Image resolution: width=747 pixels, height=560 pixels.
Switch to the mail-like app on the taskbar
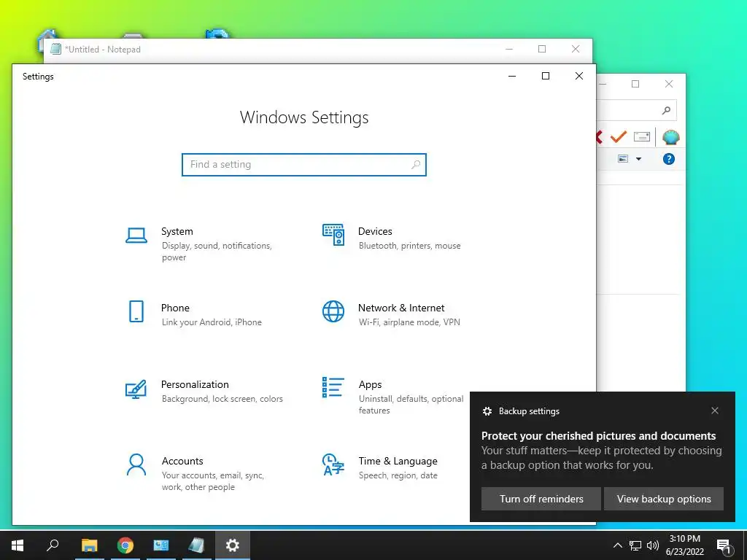click(x=161, y=545)
